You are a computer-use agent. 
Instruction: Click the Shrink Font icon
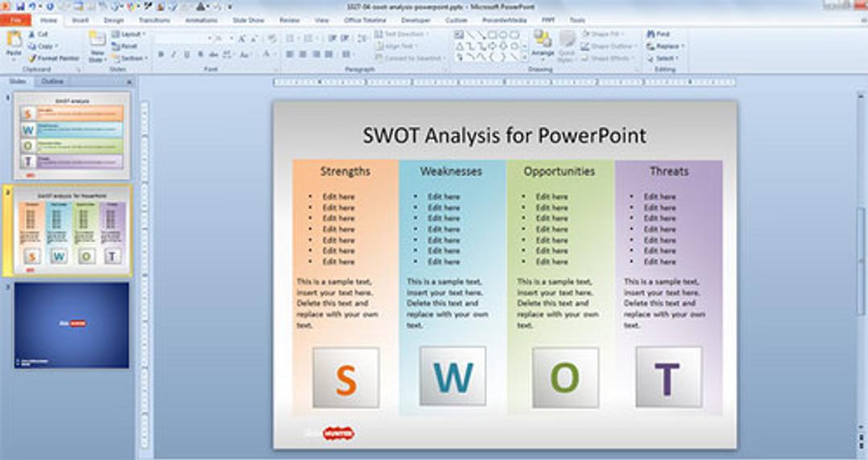click(254, 39)
